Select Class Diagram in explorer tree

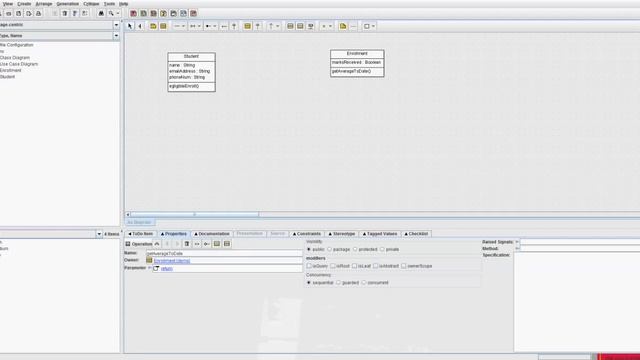15,58
